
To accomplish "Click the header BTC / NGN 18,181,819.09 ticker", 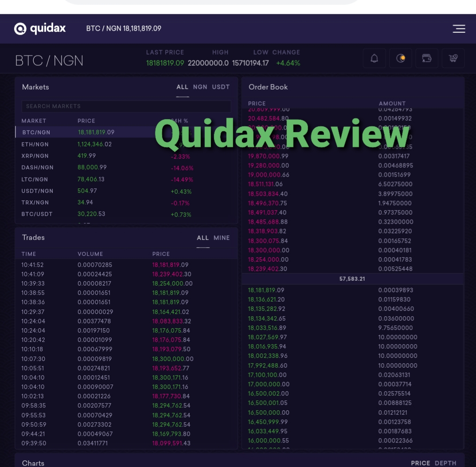I will click(x=124, y=28).
